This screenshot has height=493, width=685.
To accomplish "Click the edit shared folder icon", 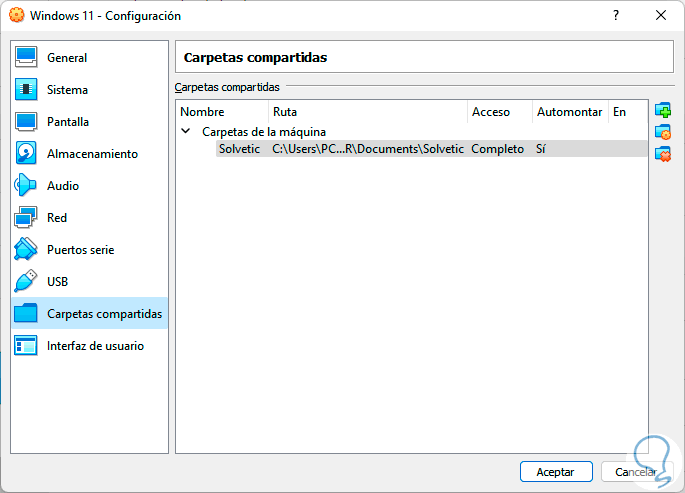I will (x=662, y=132).
